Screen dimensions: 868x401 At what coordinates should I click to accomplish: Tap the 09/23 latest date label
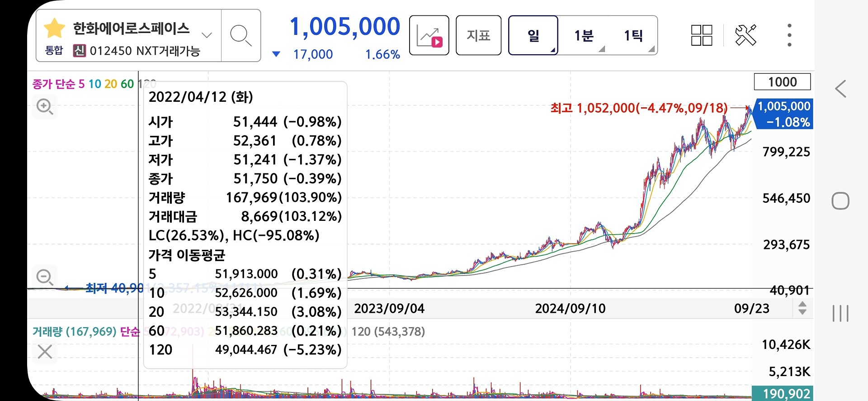[x=751, y=309]
